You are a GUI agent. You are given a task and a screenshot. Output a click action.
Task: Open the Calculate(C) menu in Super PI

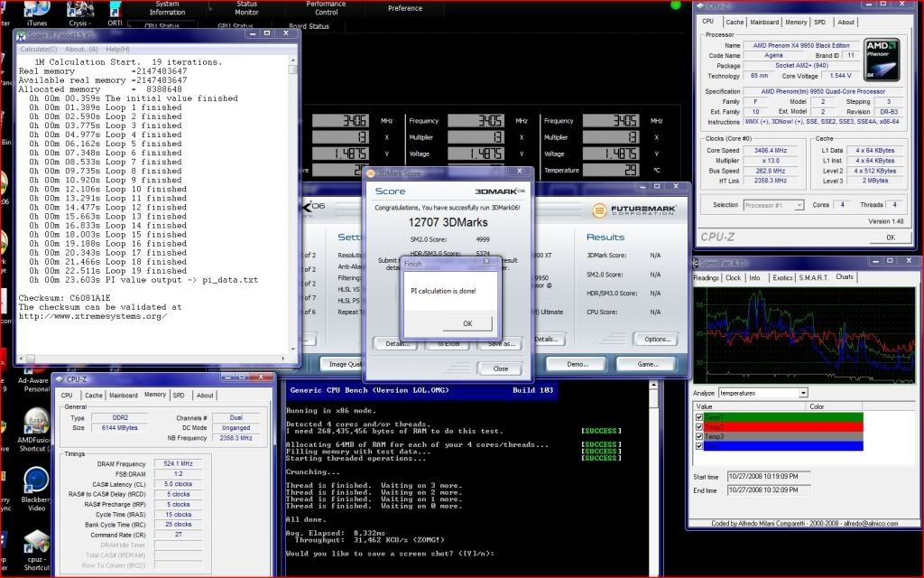pos(39,50)
